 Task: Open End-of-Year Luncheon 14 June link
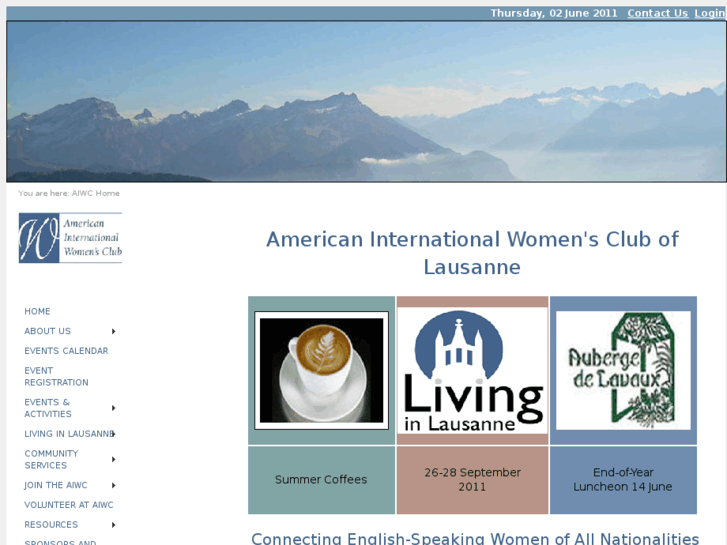pos(623,480)
